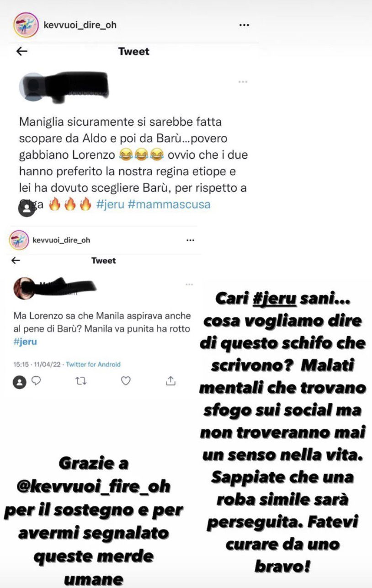Open the three-dot menu beside top kevvuoi_dire_oh
This screenshot has width=372, height=588.
[244, 25]
